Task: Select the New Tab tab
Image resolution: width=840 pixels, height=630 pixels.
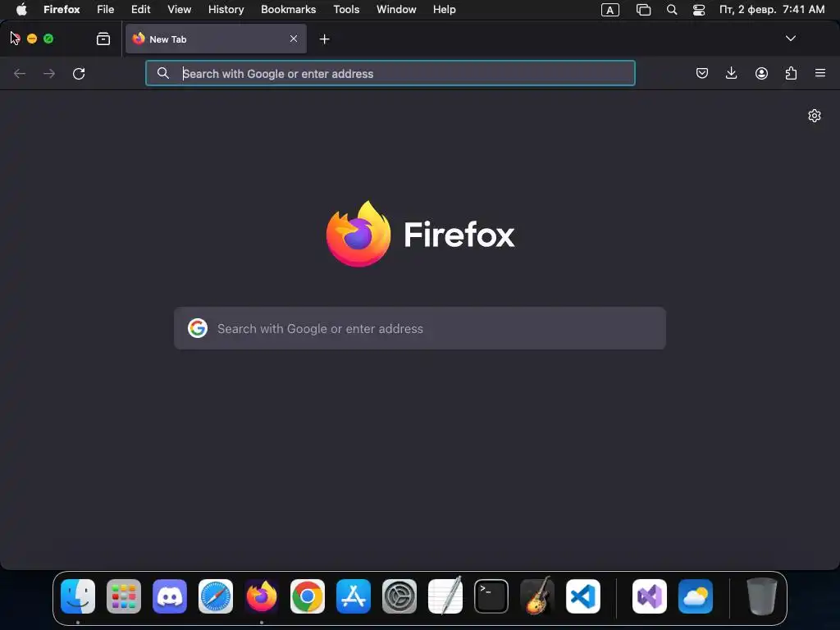Action: pos(216,39)
